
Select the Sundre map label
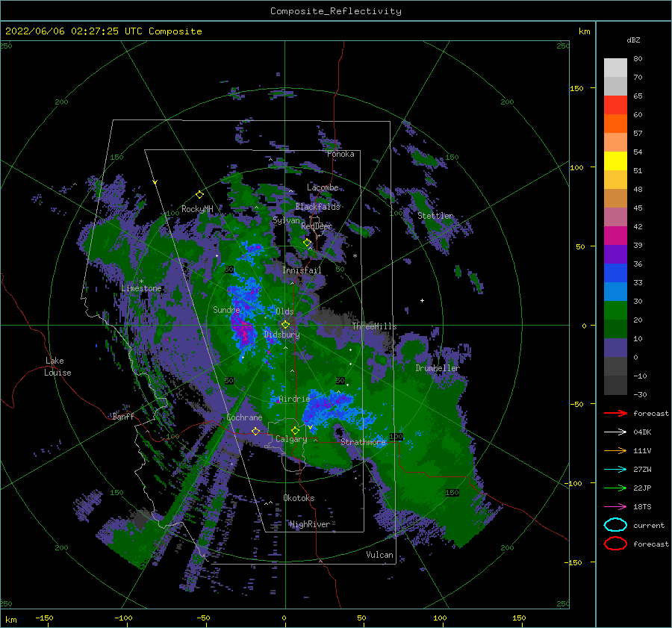[226, 309]
